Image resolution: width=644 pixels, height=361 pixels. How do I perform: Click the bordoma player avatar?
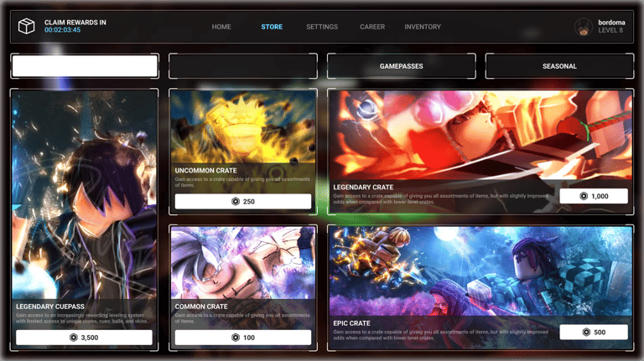(584, 27)
